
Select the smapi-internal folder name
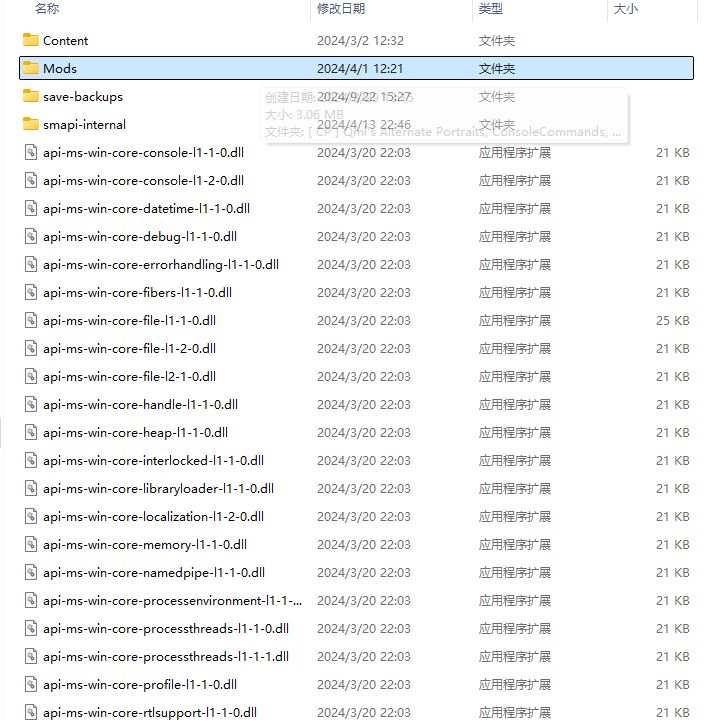[85, 125]
